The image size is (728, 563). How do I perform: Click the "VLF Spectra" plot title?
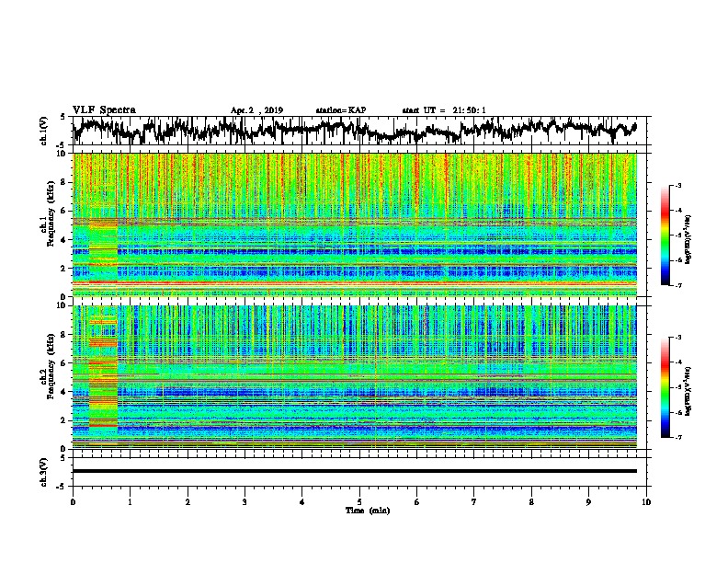[x=104, y=109]
